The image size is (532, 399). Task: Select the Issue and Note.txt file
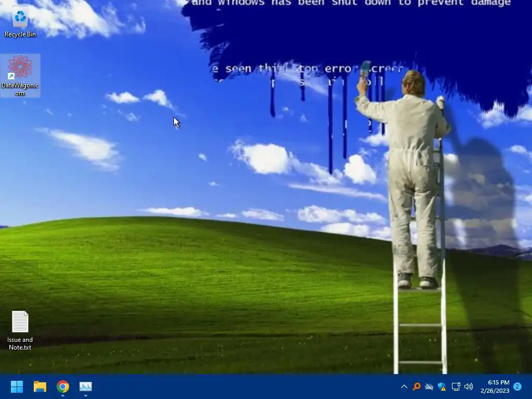[20, 330]
